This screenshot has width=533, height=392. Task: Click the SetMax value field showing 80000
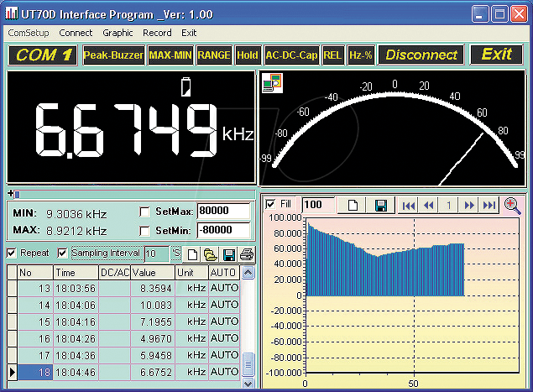click(x=223, y=212)
